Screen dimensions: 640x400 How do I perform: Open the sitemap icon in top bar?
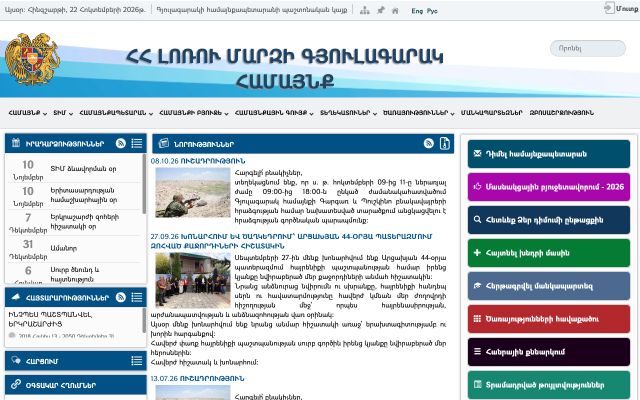[x=364, y=11]
